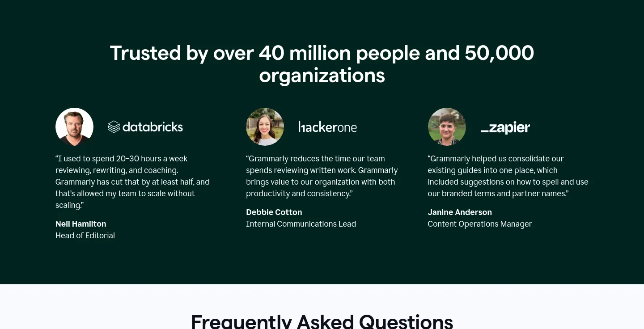
Task: Click the zapier logo
Action: [x=505, y=128]
